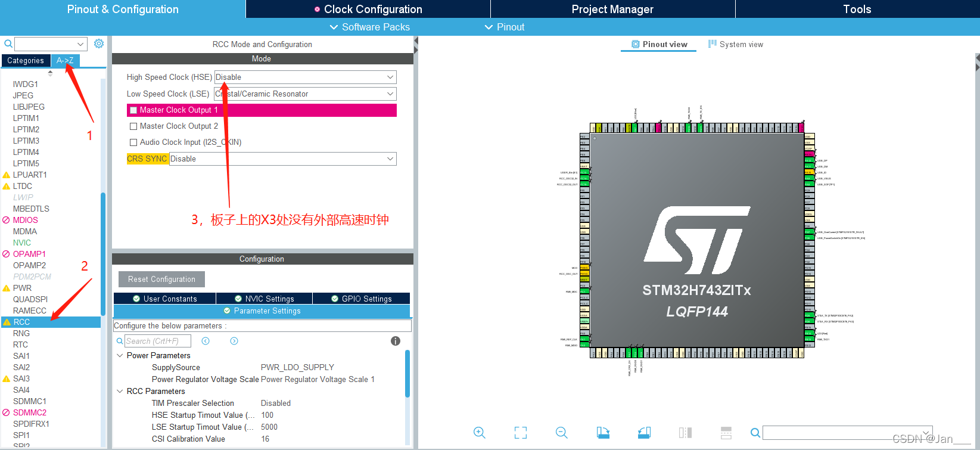Image resolution: width=980 pixels, height=450 pixels.
Task: Toggle Audio Clock Input I2S_CKIN checkbox
Action: (133, 142)
